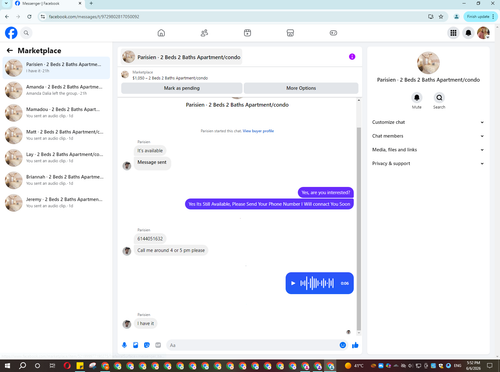Play the sent audio clip
The height and width of the screenshot is (372, 500).
(293, 283)
